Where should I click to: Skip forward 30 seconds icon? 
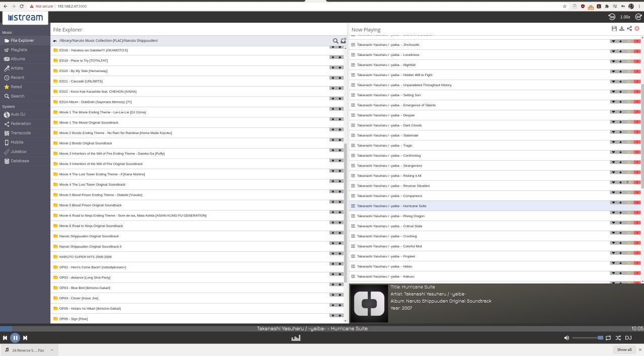[x=638, y=17]
